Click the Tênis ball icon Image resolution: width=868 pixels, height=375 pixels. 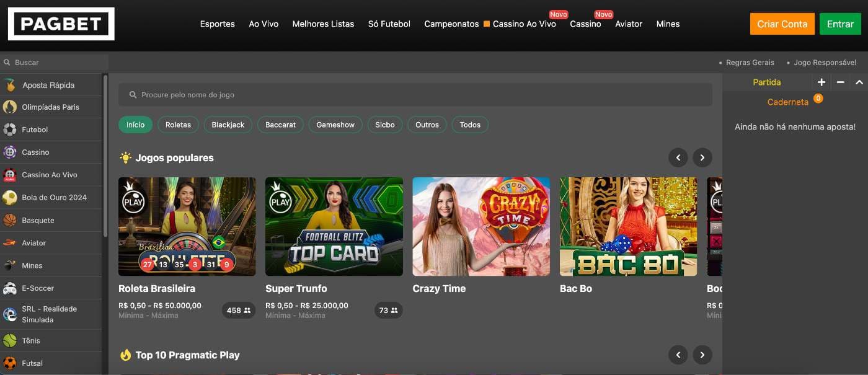[x=10, y=340]
